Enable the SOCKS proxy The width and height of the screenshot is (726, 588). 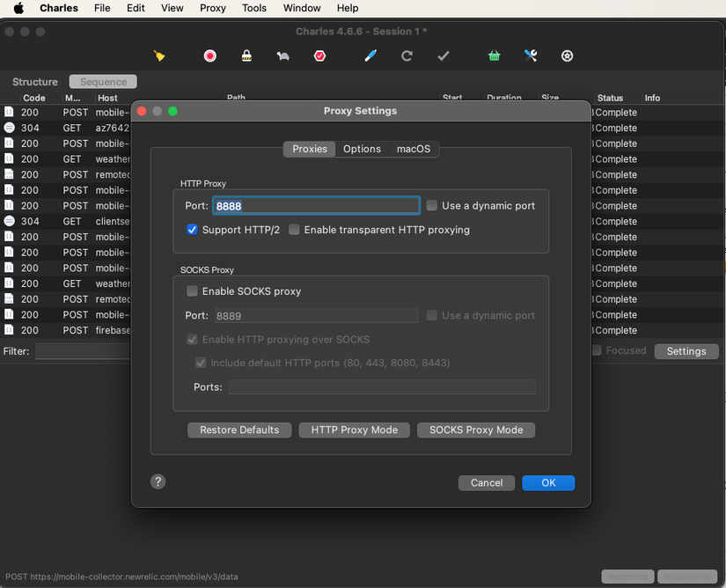tap(192, 290)
